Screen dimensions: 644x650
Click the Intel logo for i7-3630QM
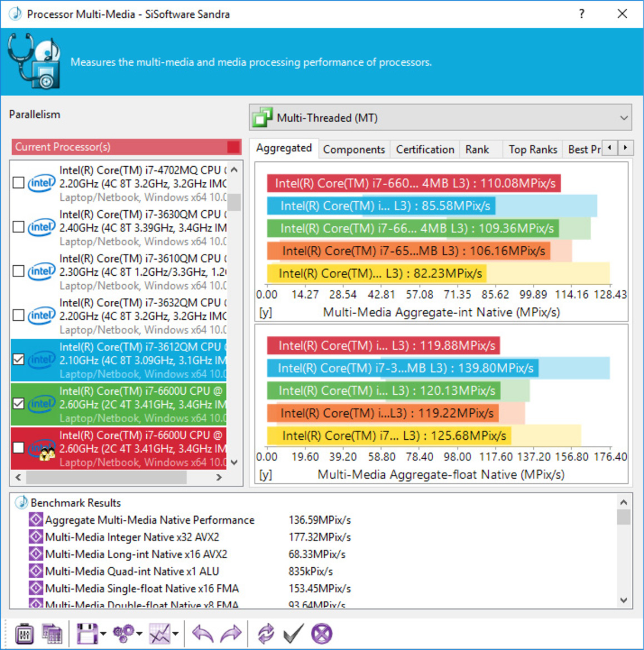(42, 227)
